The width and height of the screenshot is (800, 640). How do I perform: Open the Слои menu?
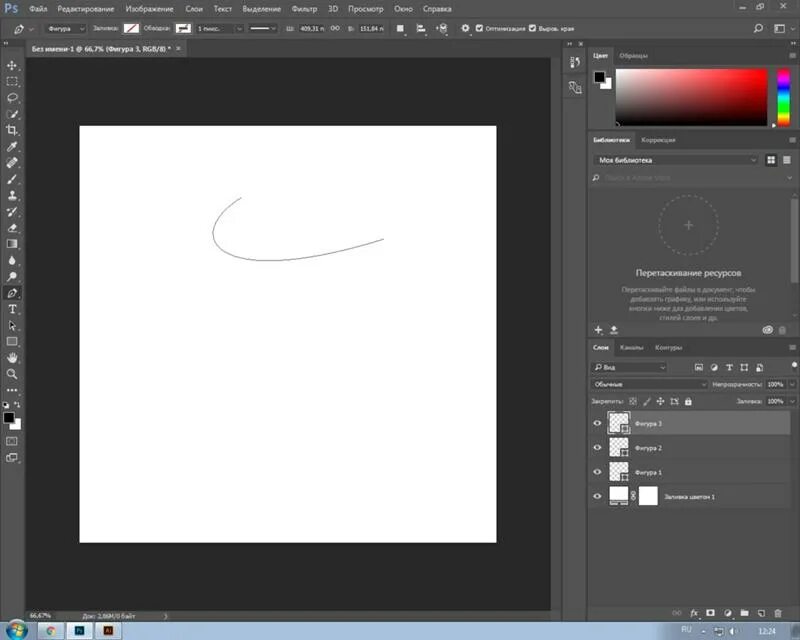click(194, 9)
